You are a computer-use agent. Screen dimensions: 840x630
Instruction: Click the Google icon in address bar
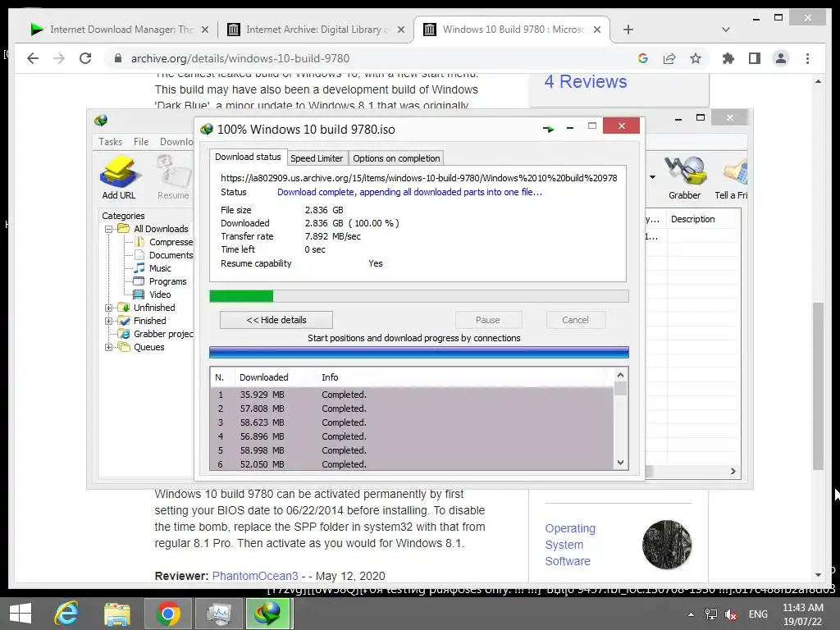(643, 58)
